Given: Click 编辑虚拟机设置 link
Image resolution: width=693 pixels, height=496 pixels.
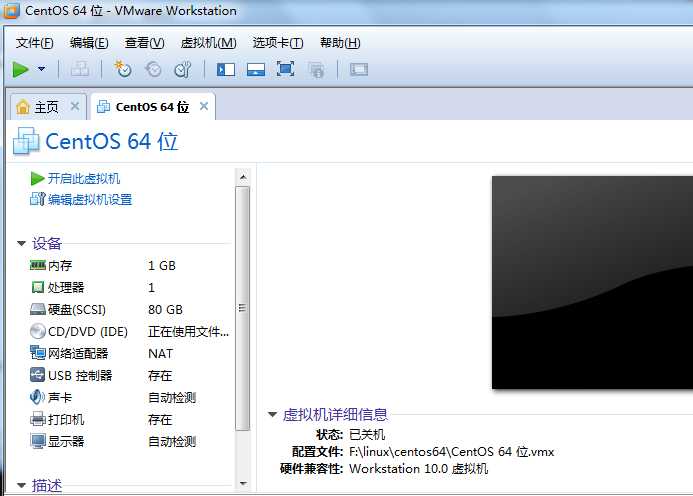Looking at the screenshot, I should [90, 200].
